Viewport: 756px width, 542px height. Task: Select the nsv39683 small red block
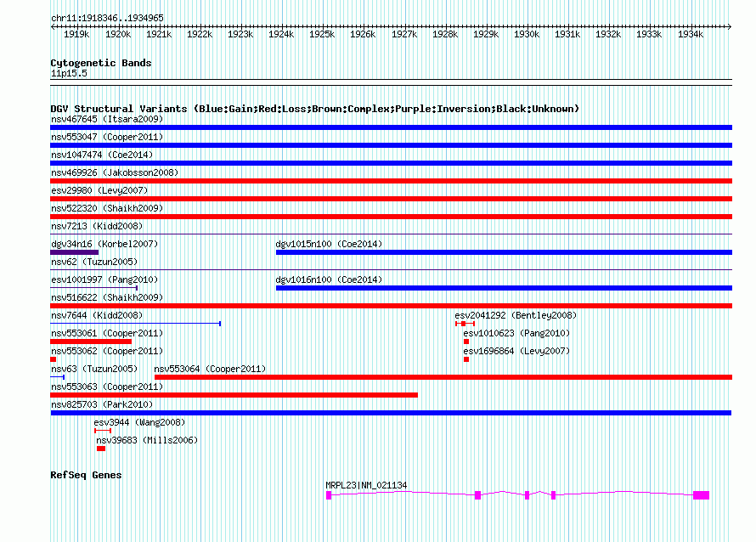point(101,449)
